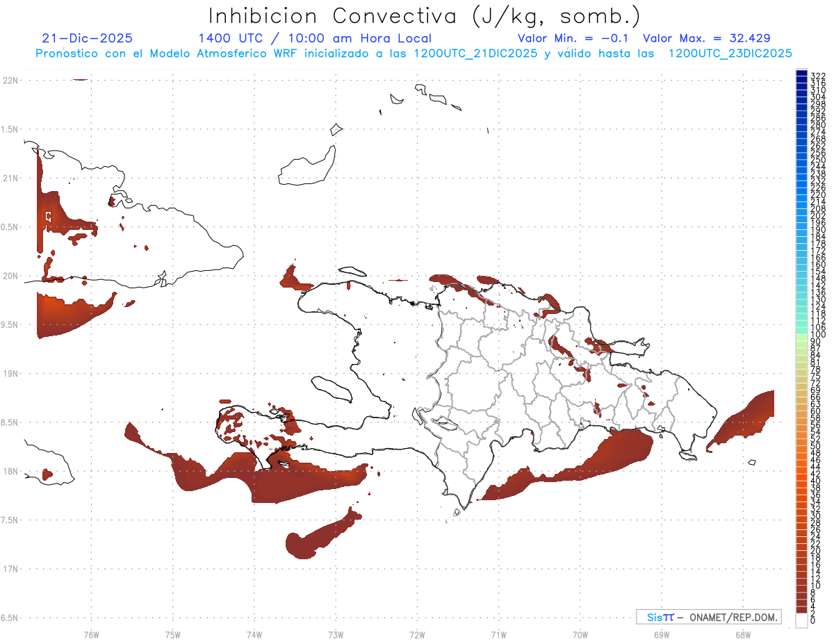Click the '22N' latitude label

click(x=10, y=80)
